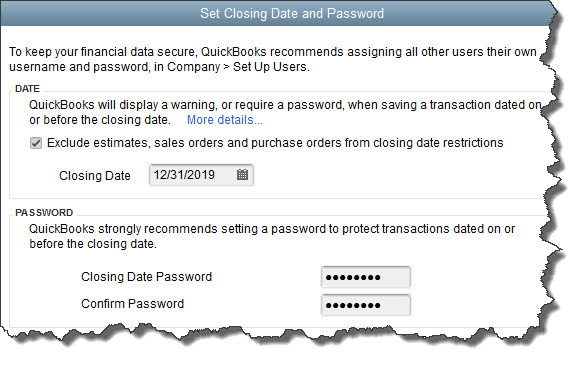
Task: Click 'or before the closing date.' text near More details
Action: tap(100, 120)
